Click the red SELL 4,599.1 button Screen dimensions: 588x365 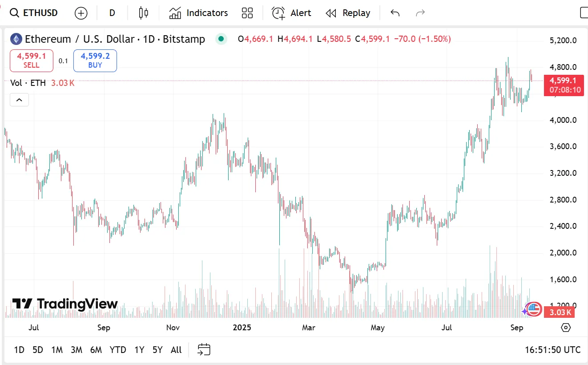pyautogui.click(x=32, y=61)
